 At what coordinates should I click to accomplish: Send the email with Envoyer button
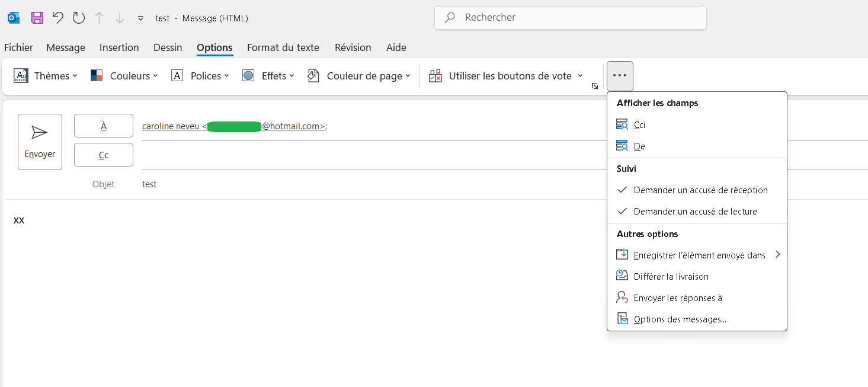point(40,142)
